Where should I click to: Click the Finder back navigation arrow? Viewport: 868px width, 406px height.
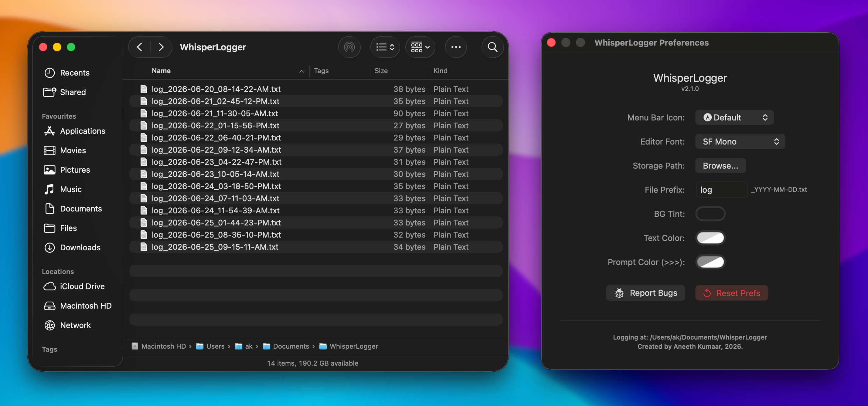tap(140, 47)
